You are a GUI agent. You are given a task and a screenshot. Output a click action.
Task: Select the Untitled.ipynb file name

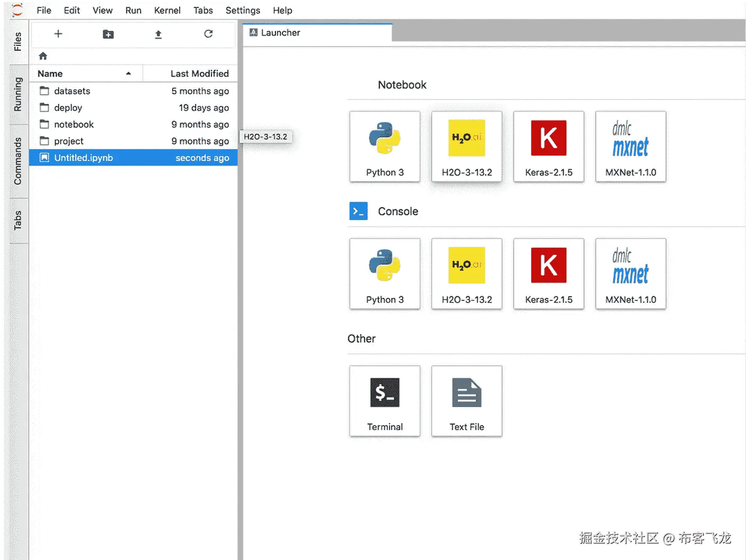84,158
